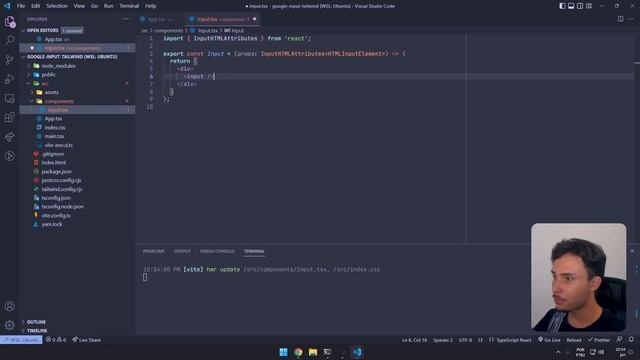Image resolution: width=640 pixels, height=360 pixels.
Task: Open the File menu
Action: [x=21, y=6]
